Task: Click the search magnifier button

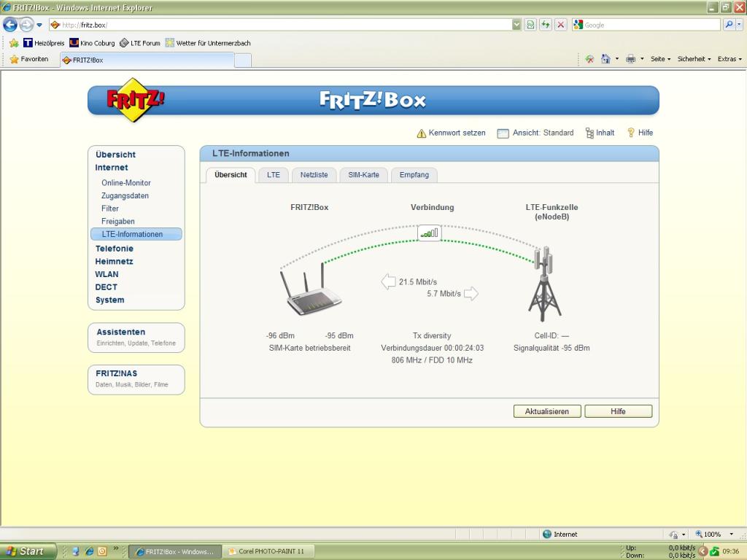Action: (729, 25)
